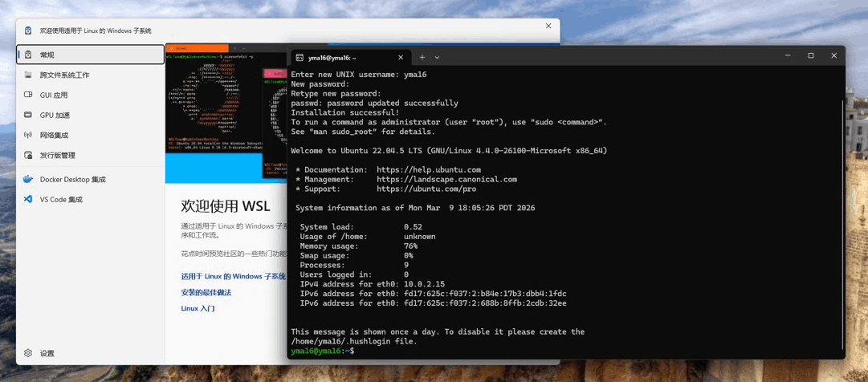Open the 安装的最佳做法 link

tap(206, 292)
